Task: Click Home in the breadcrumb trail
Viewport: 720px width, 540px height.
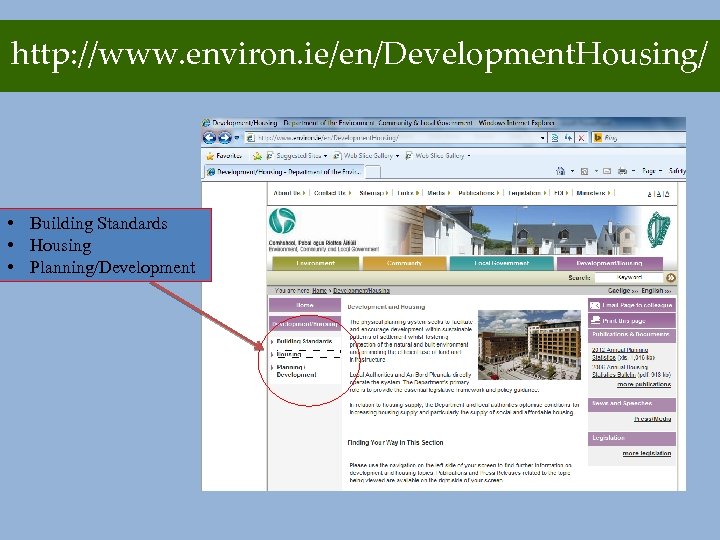Action: (x=319, y=291)
